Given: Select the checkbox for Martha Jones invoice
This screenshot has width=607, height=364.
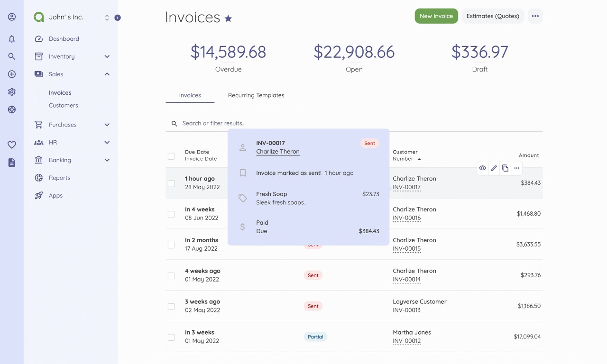Looking at the screenshot, I should pos(171,337).
